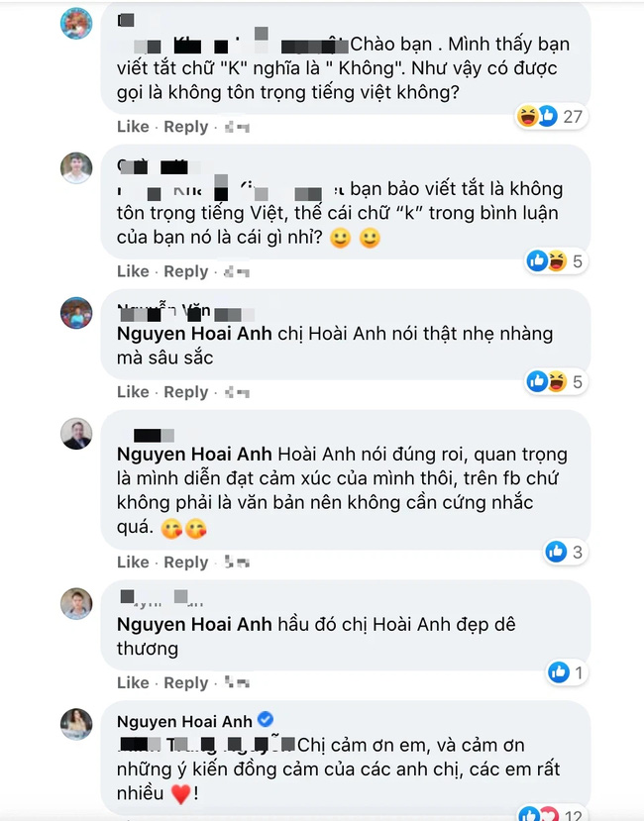Image resolution: width=644 pixels, height=821 pixels.
Task: Like the comment saying 'hầu đó chị Hoài Anh đẹp dê thương'
Action: (133, 681)
